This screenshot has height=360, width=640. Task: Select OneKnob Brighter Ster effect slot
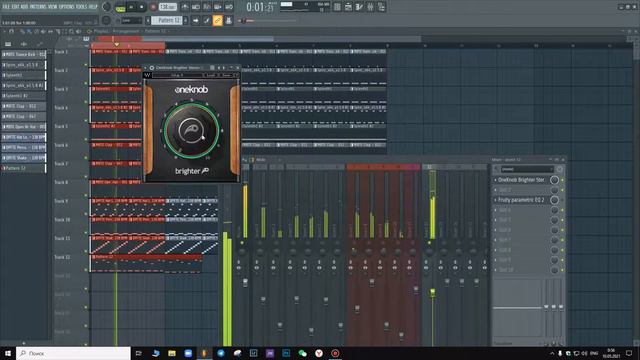[521, 180]
